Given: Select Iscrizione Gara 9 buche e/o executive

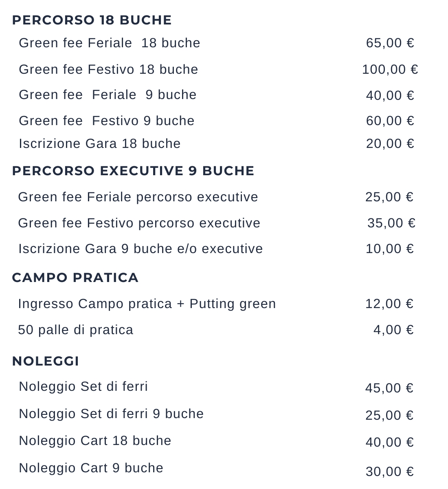Looking at the screenshot, I should click(x=141, y=249).
